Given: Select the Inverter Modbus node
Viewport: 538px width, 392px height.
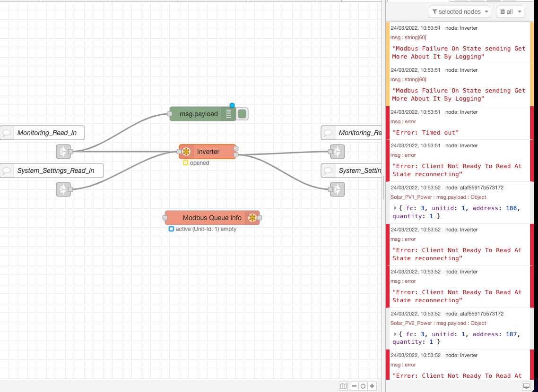Looking at the screenshot, I should click(x=208, y=152).
